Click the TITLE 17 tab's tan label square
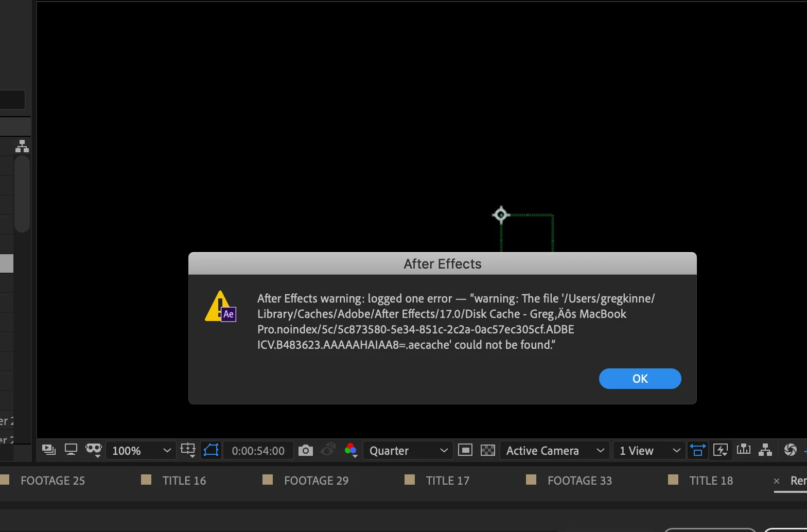The width and height of the screenshot is (807, 532). point(410,480)
